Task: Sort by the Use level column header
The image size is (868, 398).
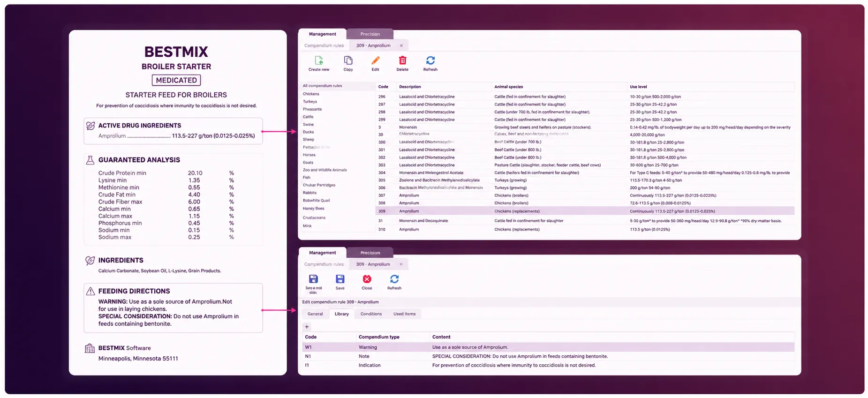Action: (638, 87)
